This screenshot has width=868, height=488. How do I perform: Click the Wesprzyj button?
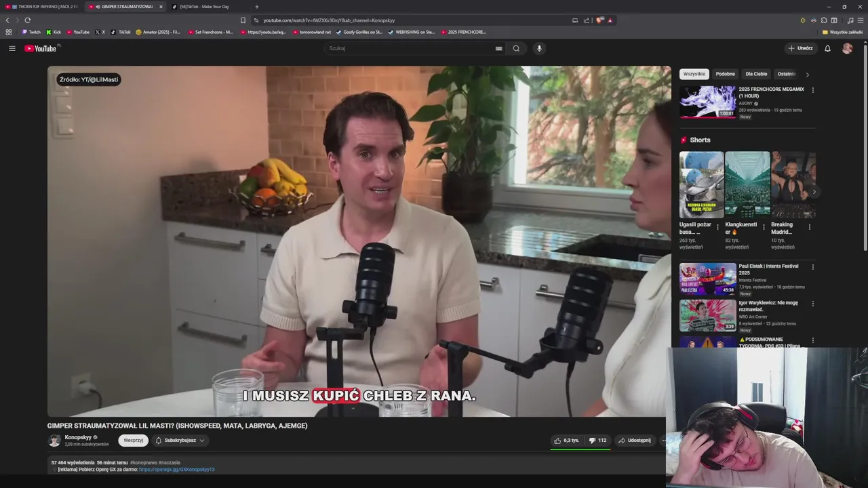(134, 441)
